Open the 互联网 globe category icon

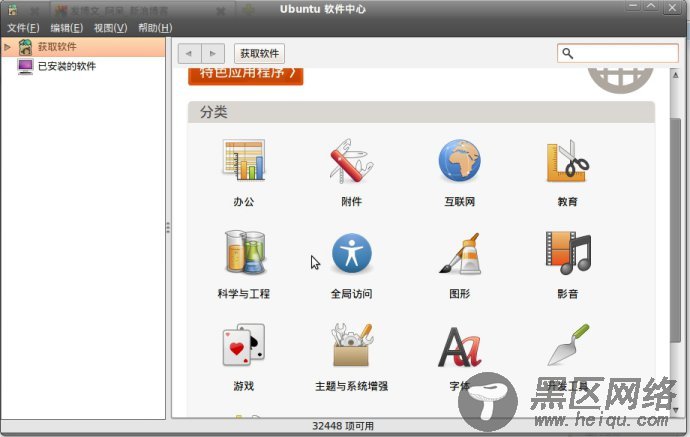pos(459,160)
